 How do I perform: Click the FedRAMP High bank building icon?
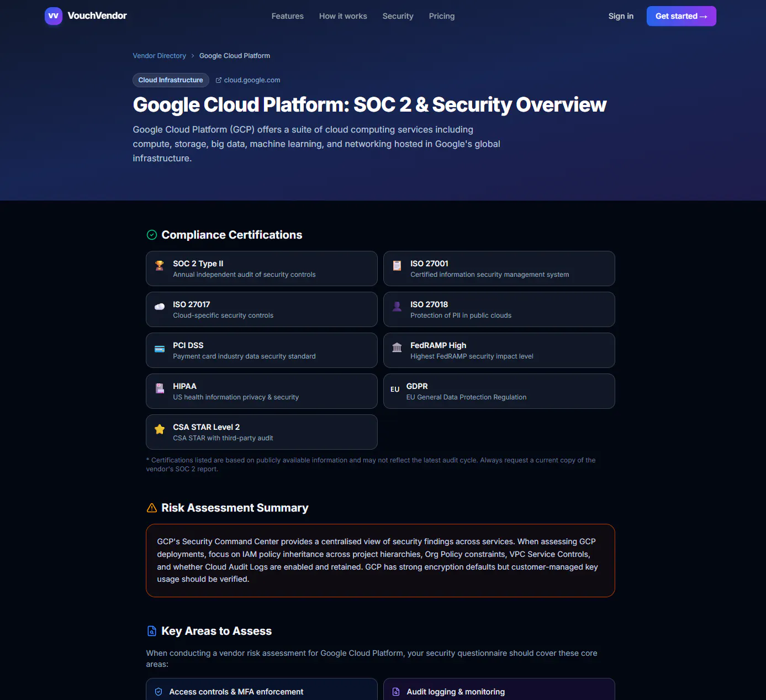coord(397,348)
